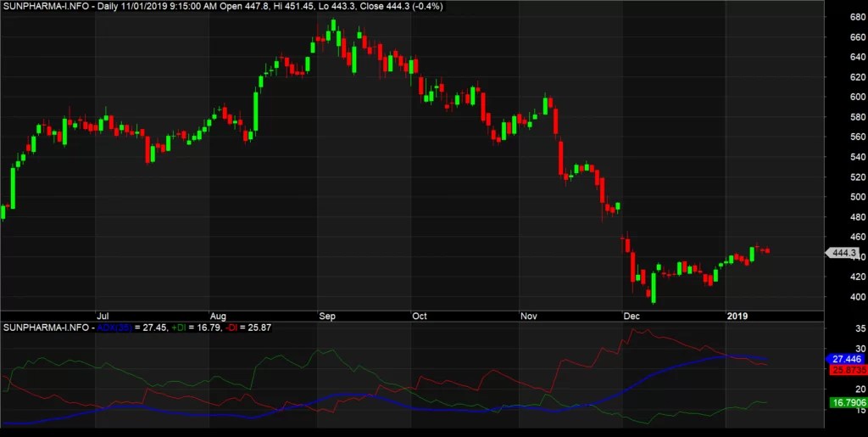Screen dimensions: 868x437
Task: Select the 444.3 last price marker
Action: point(843,253)
